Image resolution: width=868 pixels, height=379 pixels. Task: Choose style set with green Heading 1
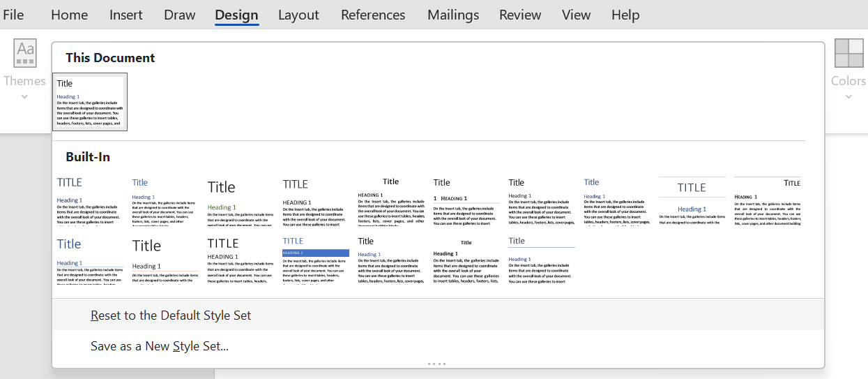tap(241, 201)
